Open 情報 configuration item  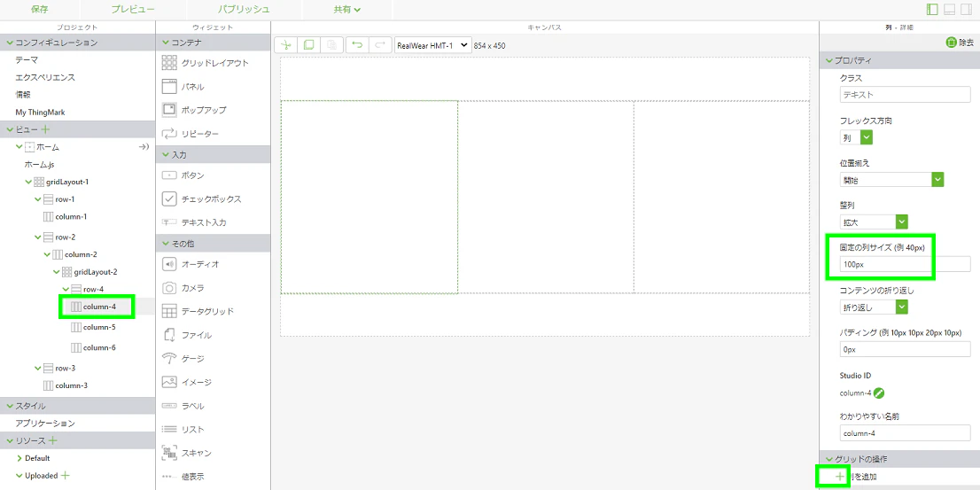tap(23, 95)
